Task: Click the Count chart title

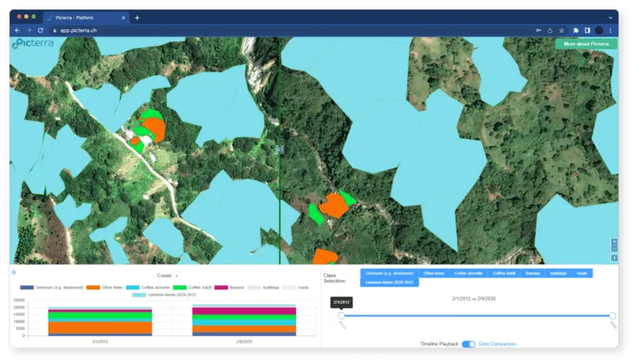Action: pyautogui.click(x=164, y=276)
